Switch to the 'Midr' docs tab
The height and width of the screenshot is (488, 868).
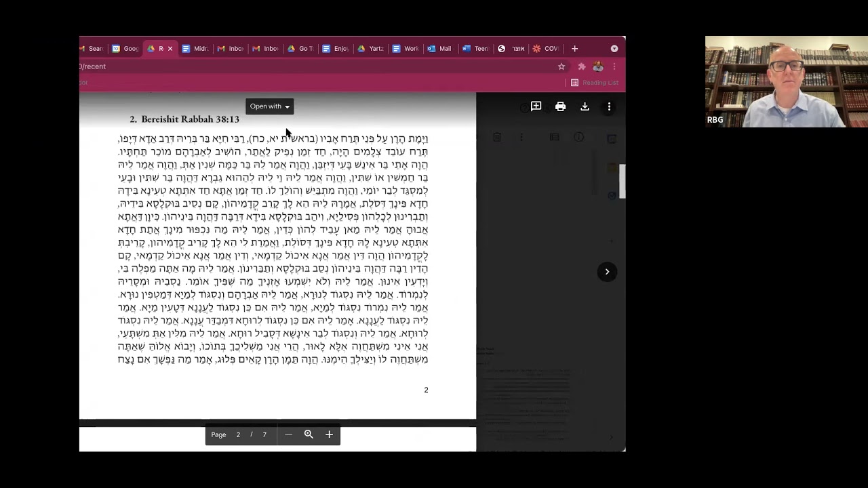click(x=195, y=49)
